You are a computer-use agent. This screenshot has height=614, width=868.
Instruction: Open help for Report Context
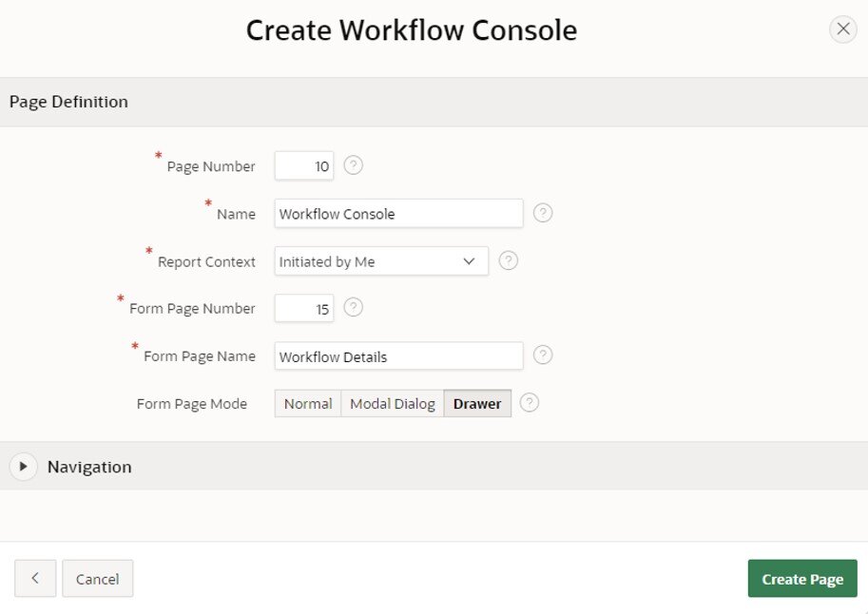click(509, 260)
